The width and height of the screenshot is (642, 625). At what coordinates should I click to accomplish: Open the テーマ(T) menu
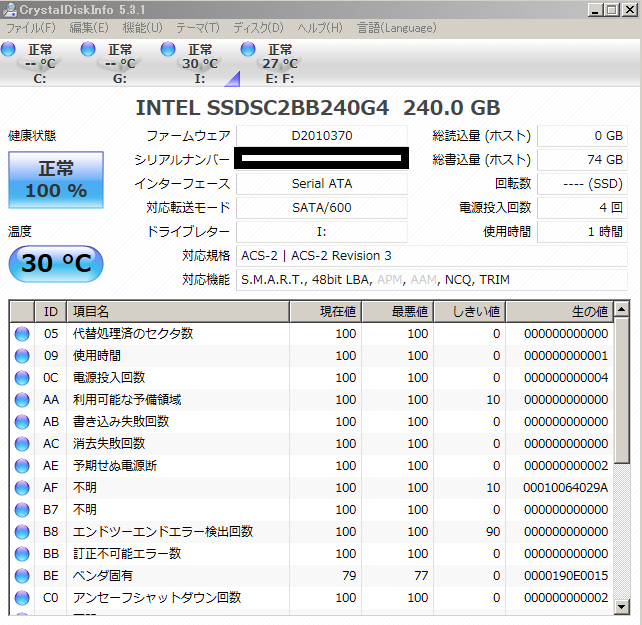[199, 27]
